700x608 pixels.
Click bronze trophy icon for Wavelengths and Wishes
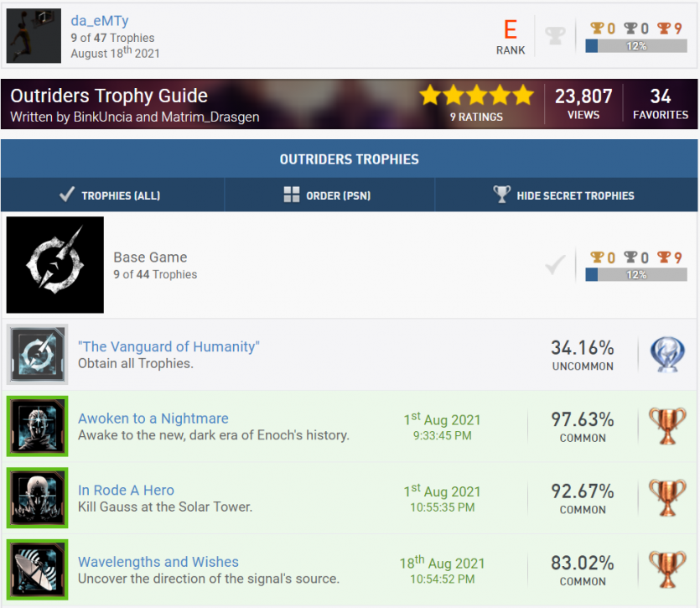[667, 569]
